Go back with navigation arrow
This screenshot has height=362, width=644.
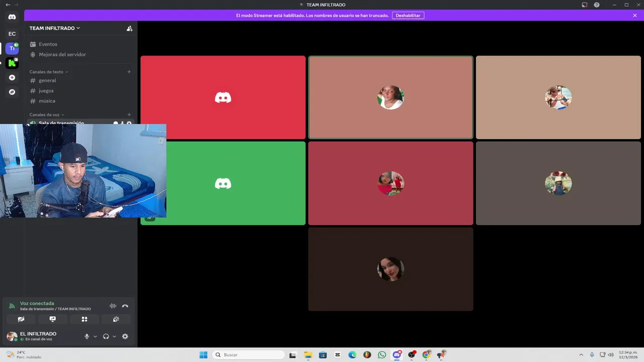8,5
